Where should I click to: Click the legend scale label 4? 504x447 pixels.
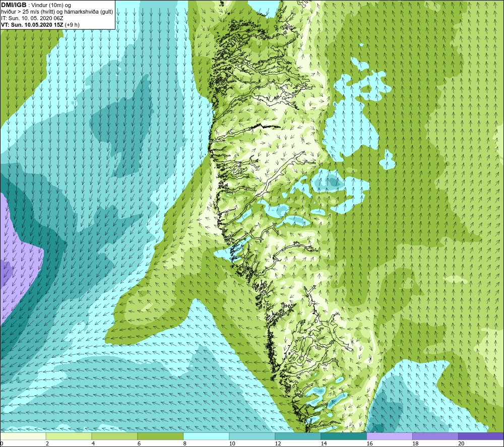click(93, 443)
